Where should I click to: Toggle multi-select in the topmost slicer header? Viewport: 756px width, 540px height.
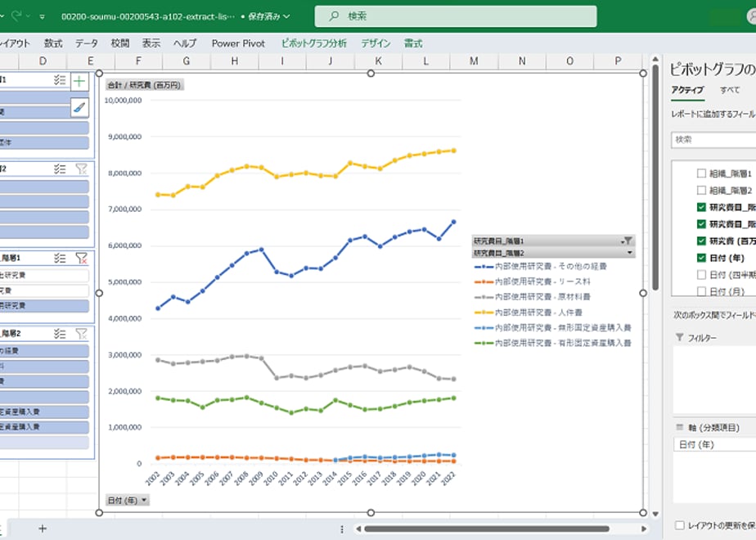(x=60, y=80)
